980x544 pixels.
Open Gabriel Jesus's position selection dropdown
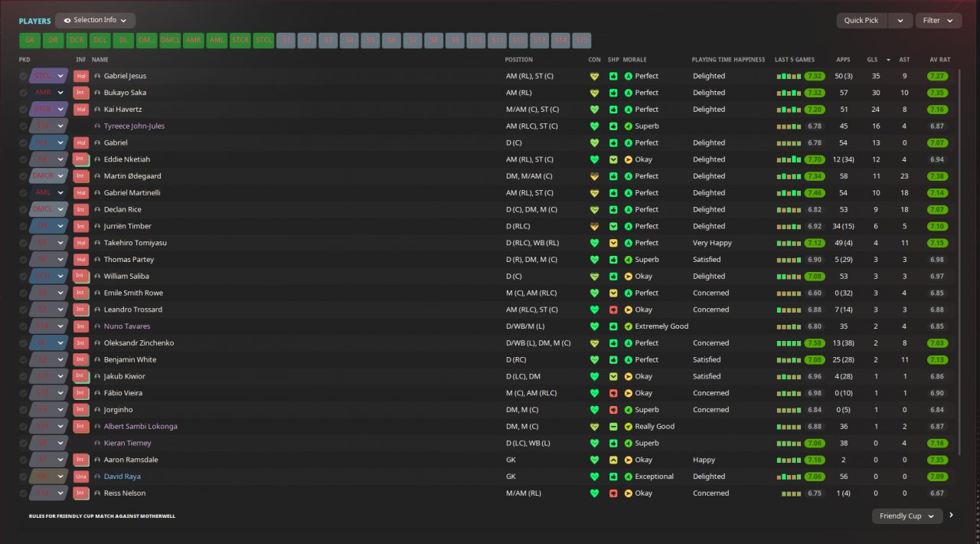click(49, 76)
